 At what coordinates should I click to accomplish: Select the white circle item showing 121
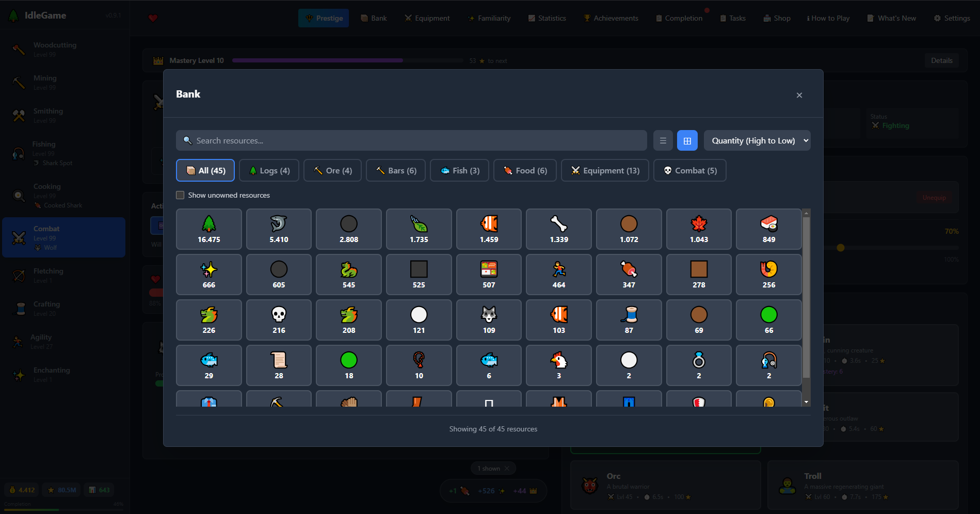419,320
